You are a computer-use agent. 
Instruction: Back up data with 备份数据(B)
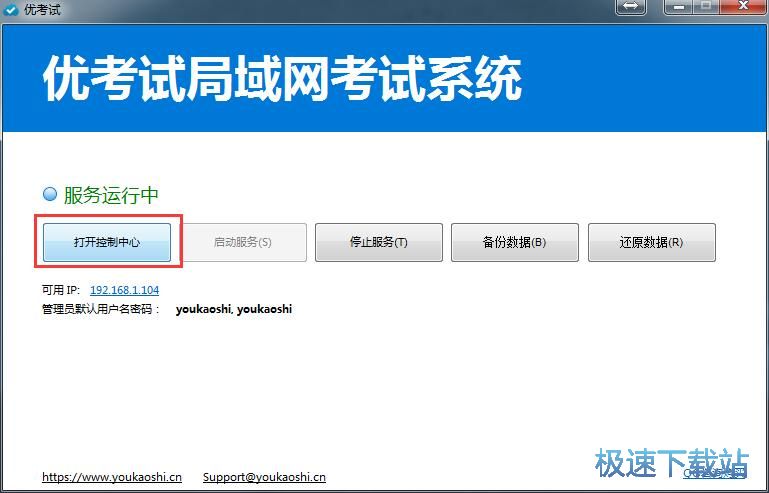(514, 242)
